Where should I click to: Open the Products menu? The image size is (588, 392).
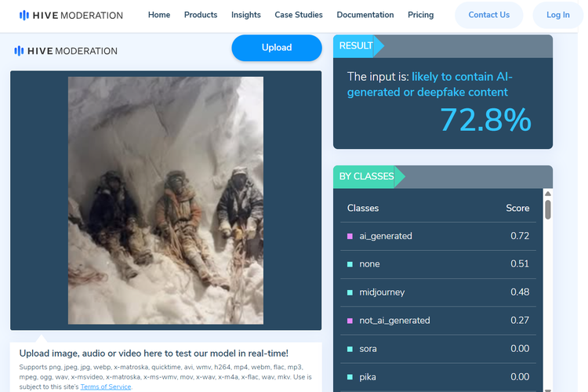[201, 15]
